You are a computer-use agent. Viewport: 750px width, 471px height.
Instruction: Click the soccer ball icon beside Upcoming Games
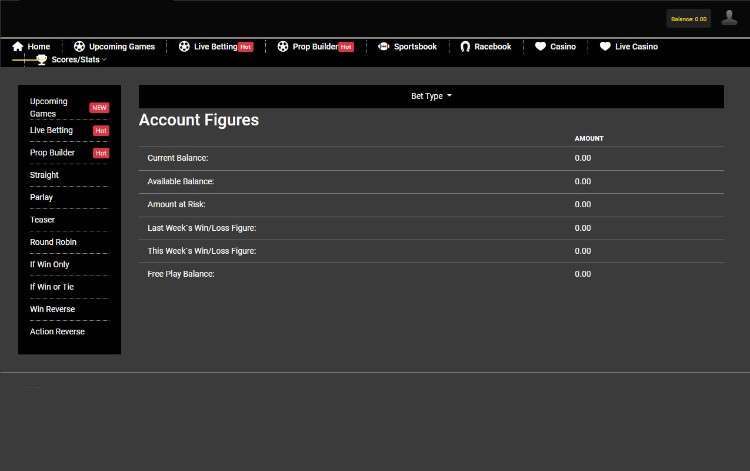[x=80, y=47]
